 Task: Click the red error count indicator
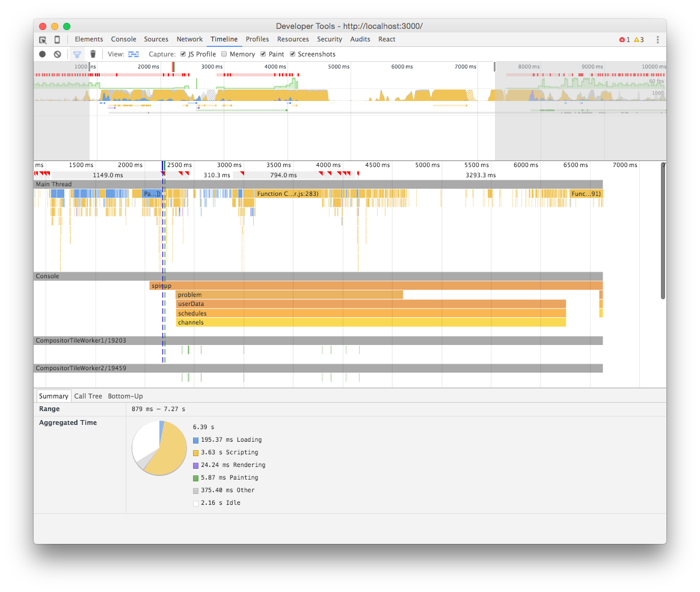click(625, 40)
